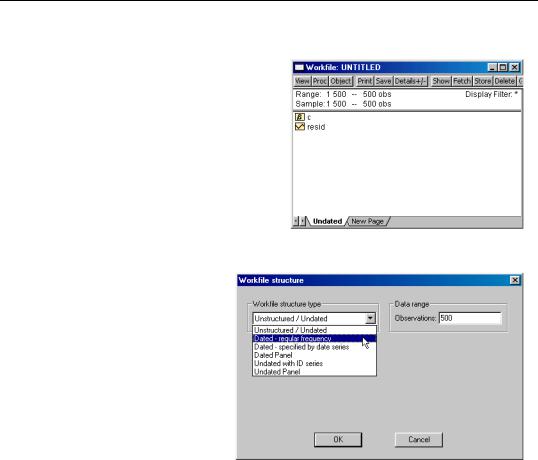The height and width of the screenshot is (460, 538).
Task: Click the Show button in Workfile toolbar
Action: 441,81
